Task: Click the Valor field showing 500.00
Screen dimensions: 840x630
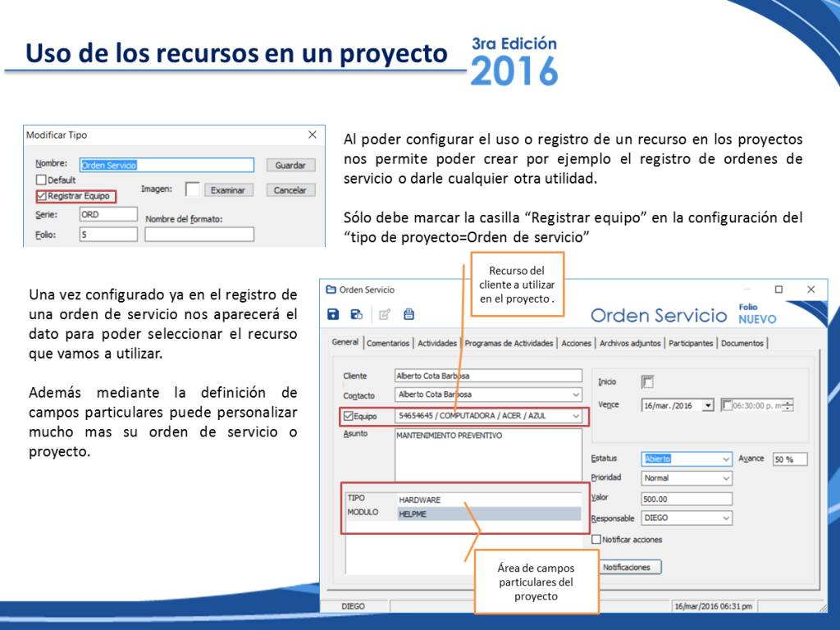Action: tap(687, 499)
